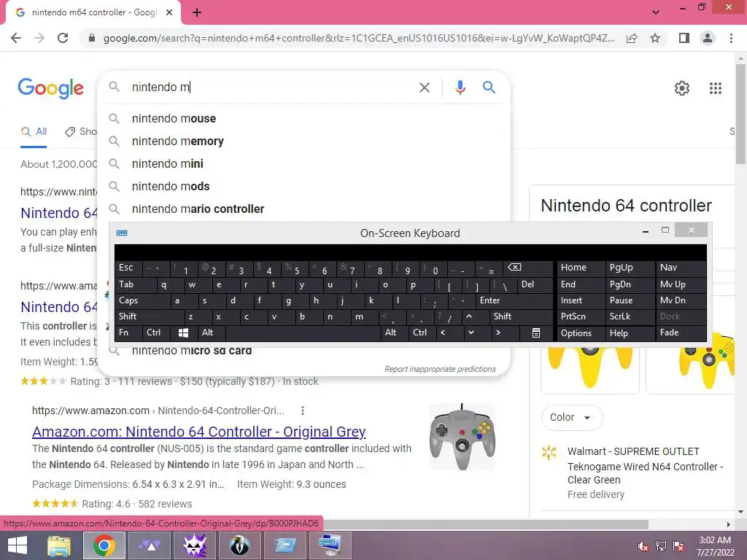
Task: Open Amazon Nintendo 64 Controller Original Grey link
Action: [x=198, y=432]
